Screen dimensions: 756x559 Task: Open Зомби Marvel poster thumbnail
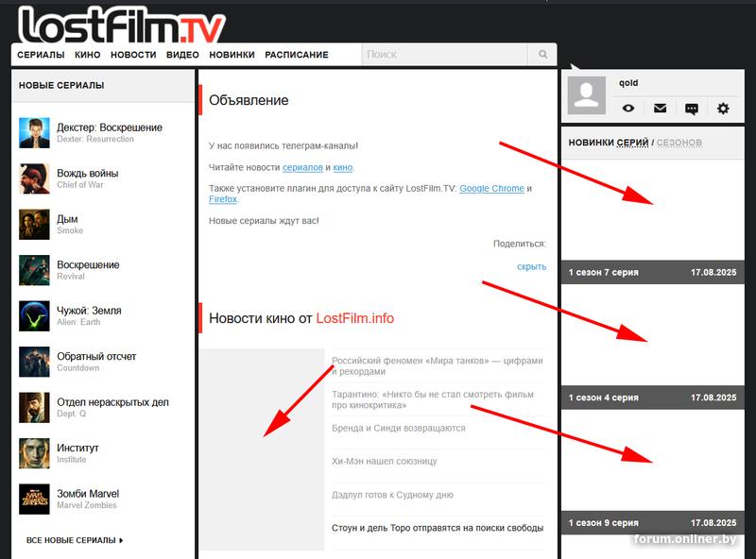34,499
